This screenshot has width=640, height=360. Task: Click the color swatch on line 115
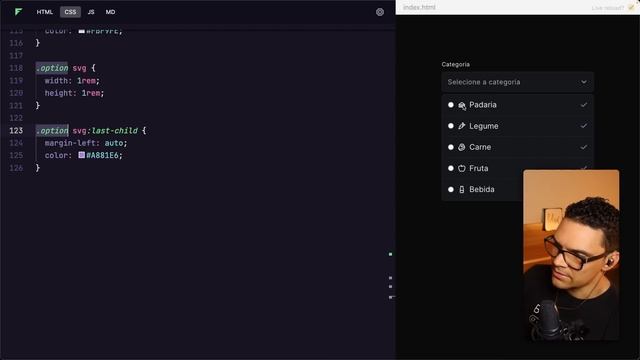click(82, 31)
